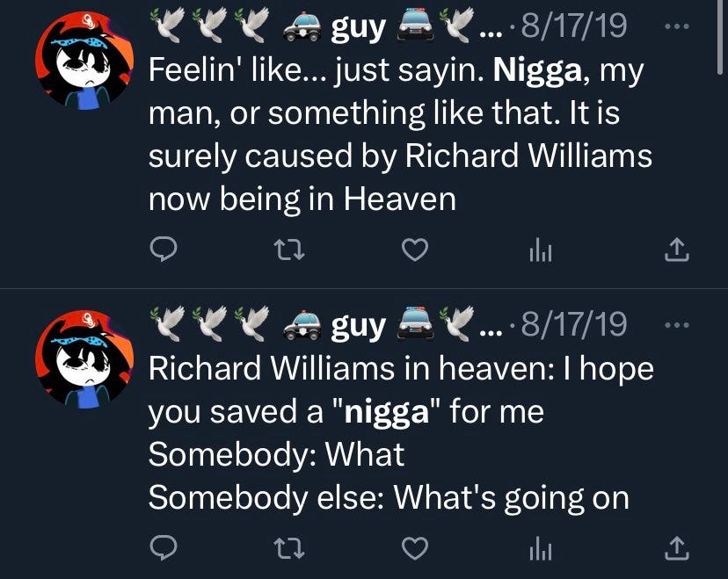Open the 'guy' username above the 'Feelin' like' tweet
Screen dimensions: 728x579
coord(358,29)
